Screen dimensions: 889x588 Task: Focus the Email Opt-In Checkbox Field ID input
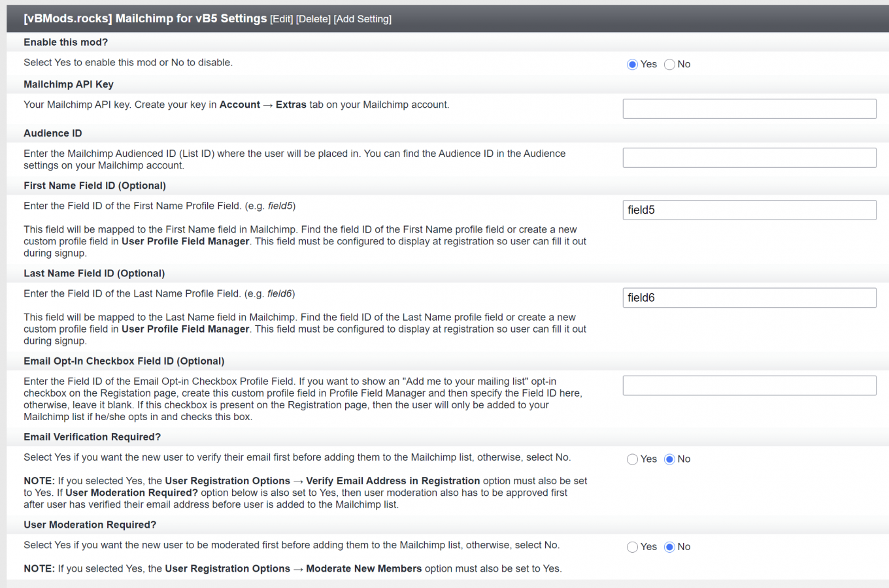pos(749,385)
